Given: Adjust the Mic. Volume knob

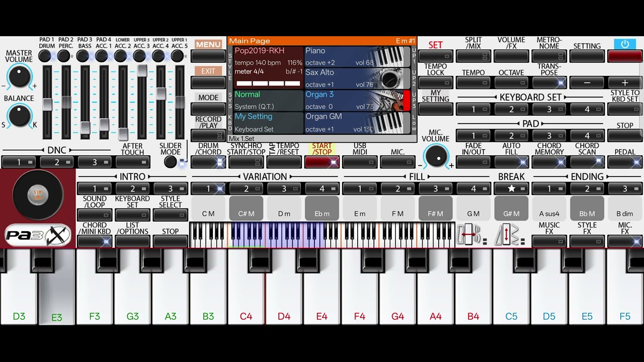Looking at the screenshot, I should pyautogui.click(x=436, y=157).
